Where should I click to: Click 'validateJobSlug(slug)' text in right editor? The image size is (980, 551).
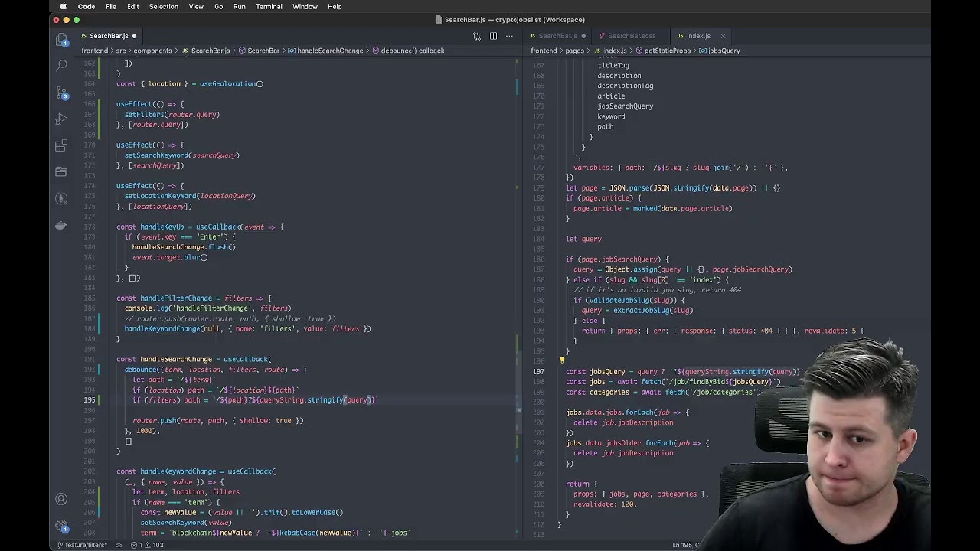click(632, 300)
